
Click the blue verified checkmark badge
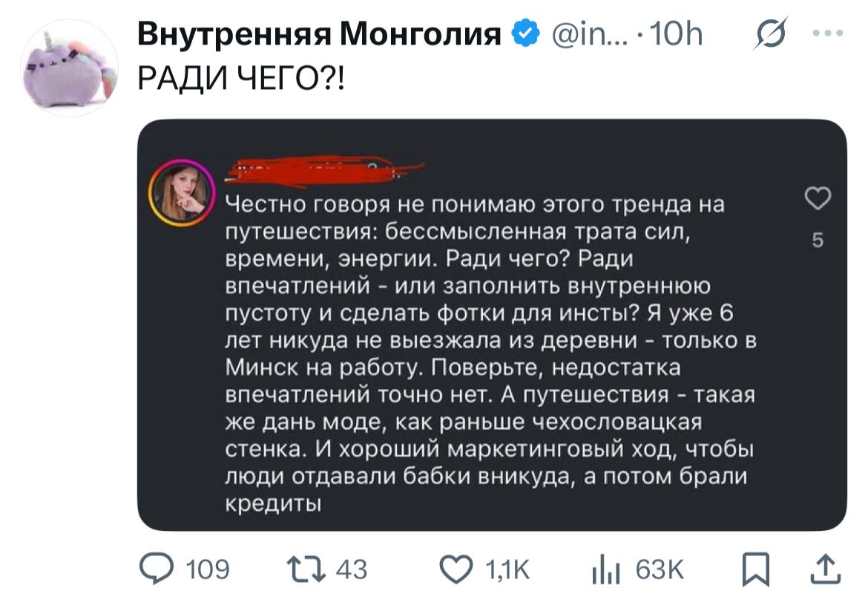coord(525,33)
